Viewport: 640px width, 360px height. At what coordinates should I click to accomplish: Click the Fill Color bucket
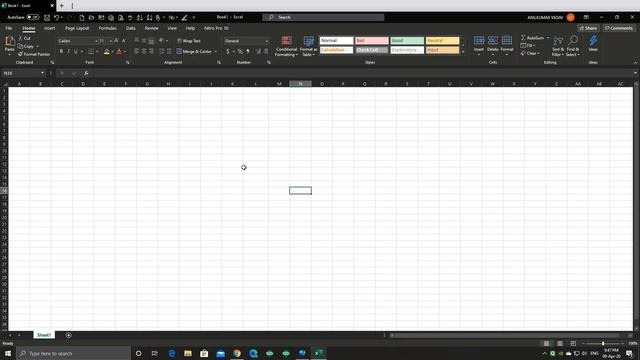(107, 52)
